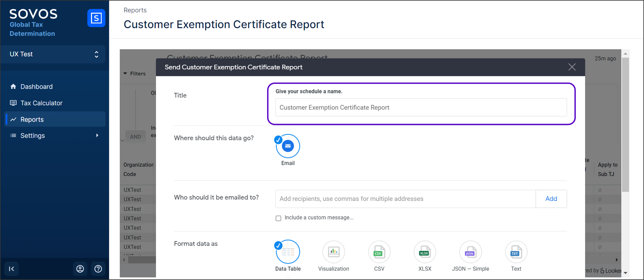The height and width of the screenshot is (280, 644).
Task: Select CSV format icon
Action: [x=379, y=252]
